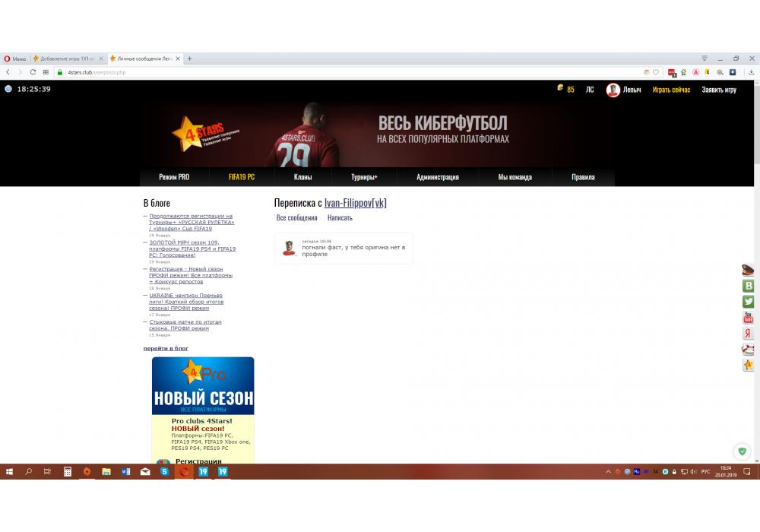
Task: Open the Правила menu item
Action: coord(583,177)
